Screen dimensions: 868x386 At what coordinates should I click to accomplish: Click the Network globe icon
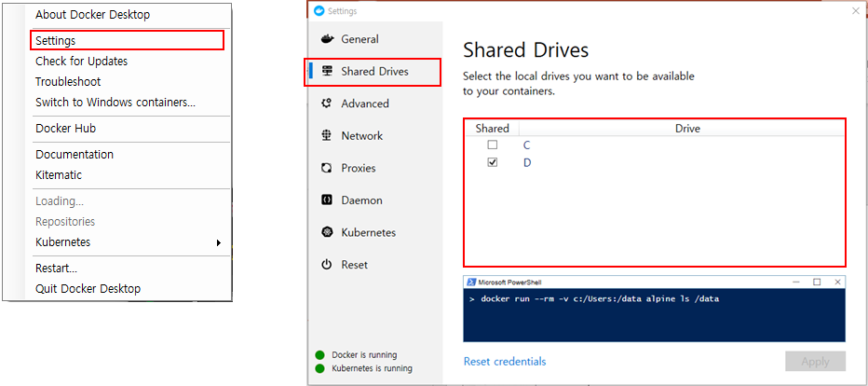click(327, 136)
